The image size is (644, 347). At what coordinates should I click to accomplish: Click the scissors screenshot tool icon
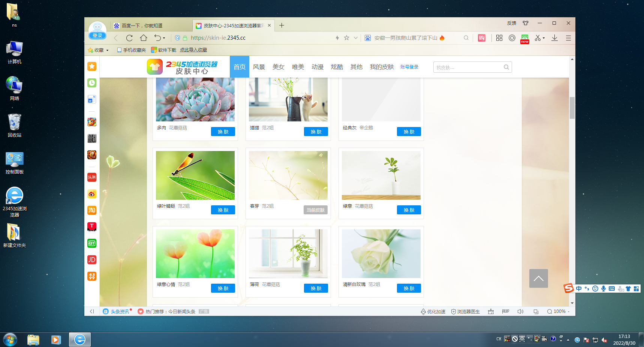(x=538, y=38)
